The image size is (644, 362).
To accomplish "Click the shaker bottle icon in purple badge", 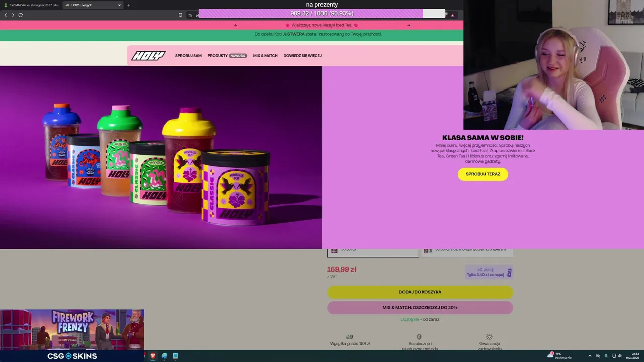I will pyautogui.click(x=509, y=273).
